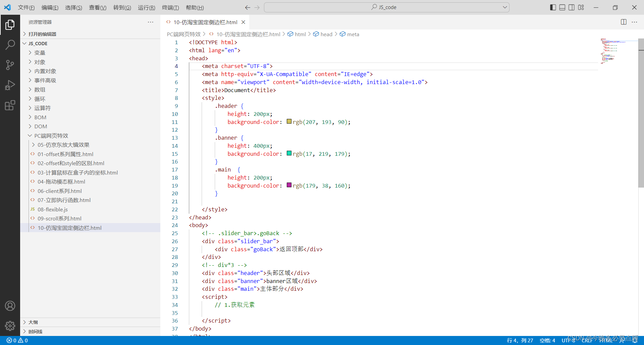Open the 编辑(E) menu
Image resolution: width=644 pixels, height=345 pixels.
tap(50, 7)
